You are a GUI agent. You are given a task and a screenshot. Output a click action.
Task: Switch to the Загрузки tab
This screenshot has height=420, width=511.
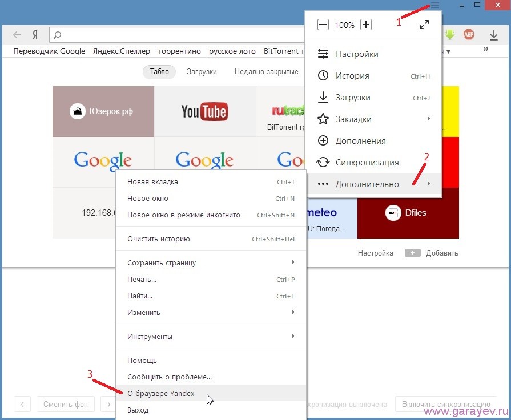tap(201, 72)
